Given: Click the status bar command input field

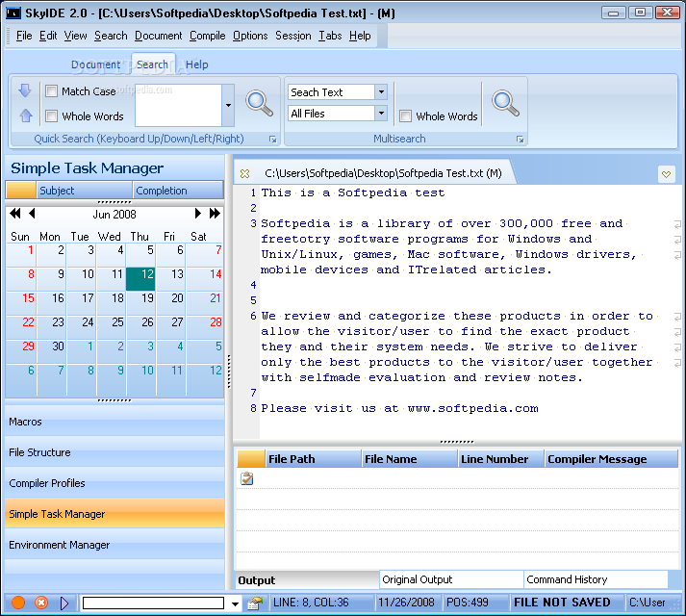Looking at the screenshot, I should [153, 603].
